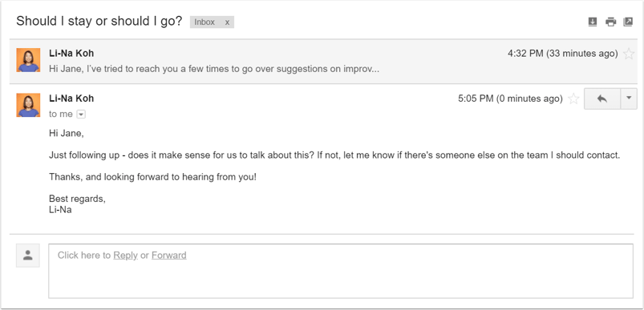Viewport: 644px width, 310px height.
Task: Click the Reply link in compose box
Action: point(125,255)
